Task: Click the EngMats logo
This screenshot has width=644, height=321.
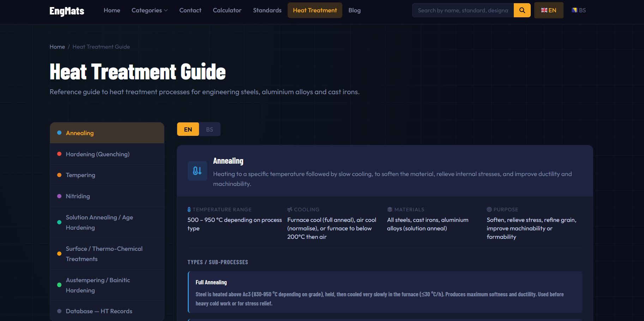Action: [67, 11]
